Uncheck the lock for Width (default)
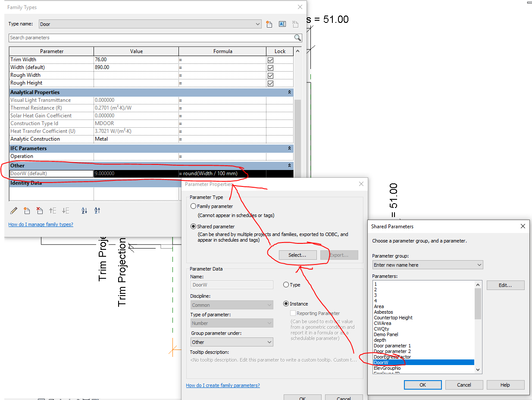 pyautogui.click(x=271, y=67)
